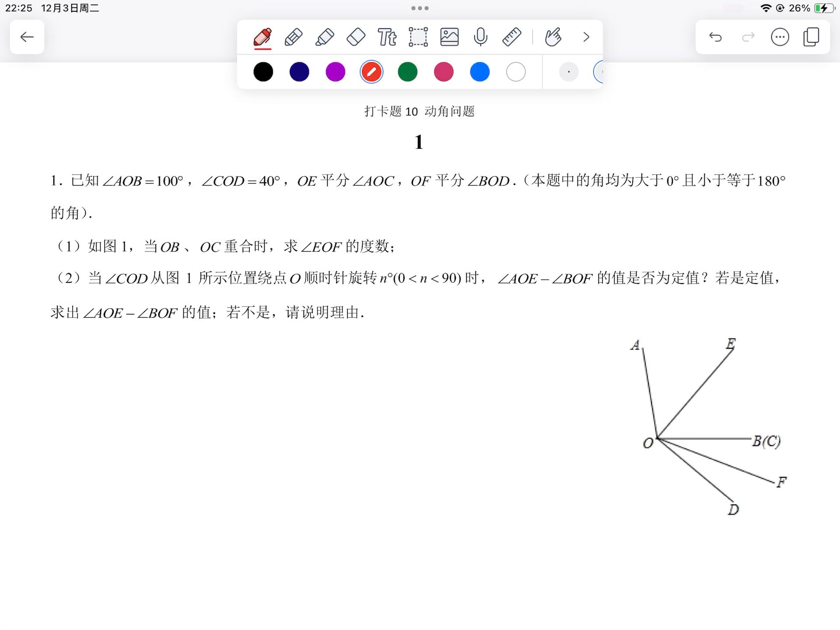Switch to the eraser tool
840x630 pixels.
[x=356, y=37]
